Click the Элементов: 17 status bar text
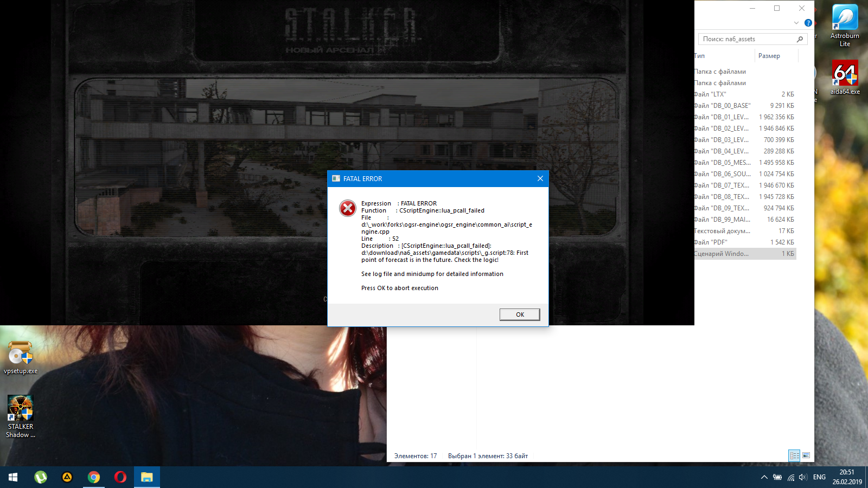 tap(416, 456)
